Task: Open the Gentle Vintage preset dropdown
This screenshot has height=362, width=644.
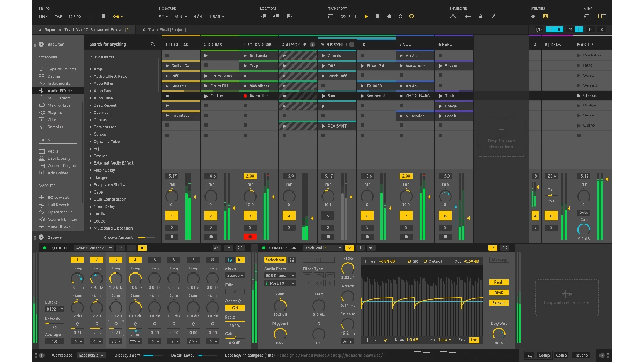Action: point(93,248)
